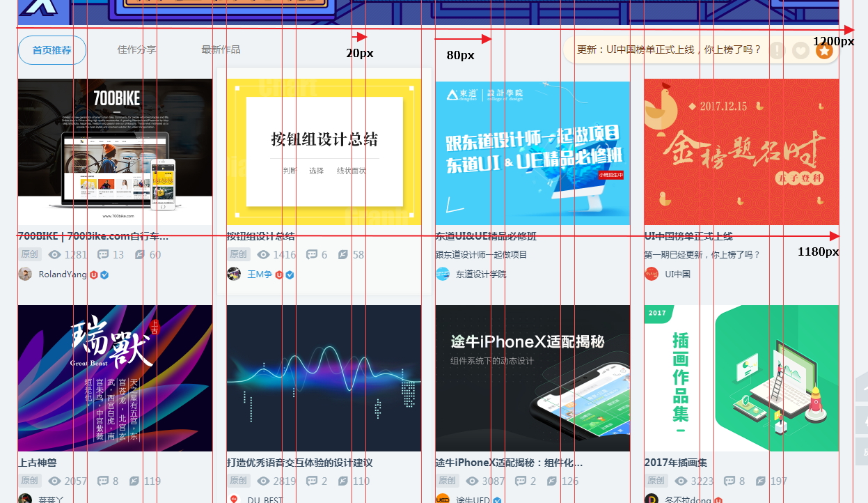
Task: Click the views eye icon under 按钮组设计总结
Action: click(264, 254)
